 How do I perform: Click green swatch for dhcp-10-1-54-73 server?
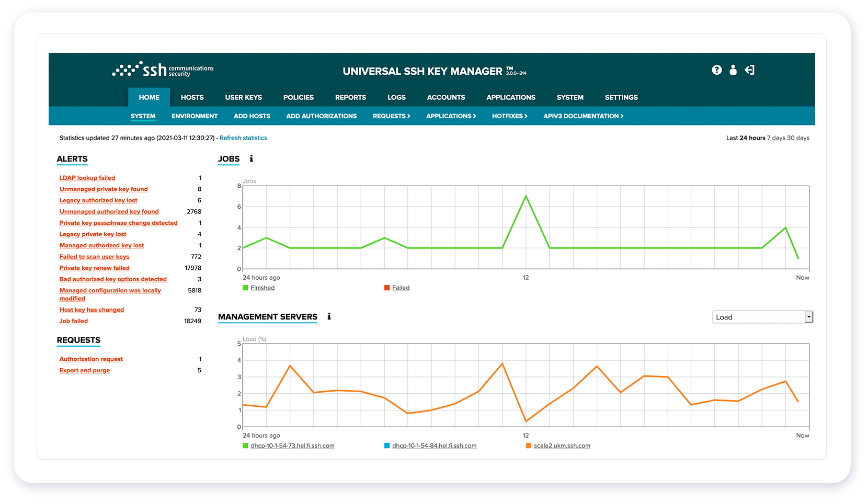pyautogui.click(x=245, y=446)
